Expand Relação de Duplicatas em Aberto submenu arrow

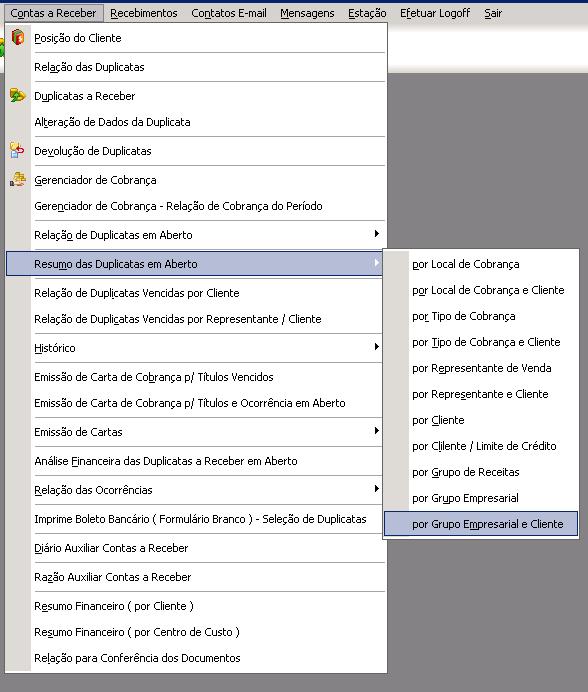click(x=377, y=234)
